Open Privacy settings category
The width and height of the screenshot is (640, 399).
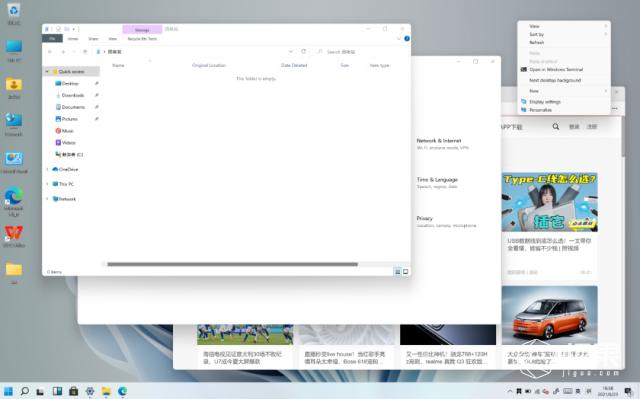pyautogui.click(x=446, y=222)
